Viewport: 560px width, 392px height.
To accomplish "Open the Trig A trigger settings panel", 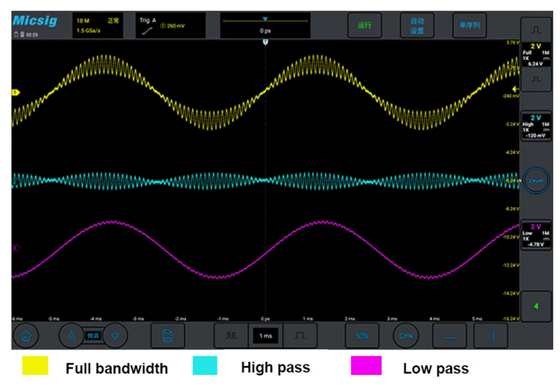I will pos(170,25).
